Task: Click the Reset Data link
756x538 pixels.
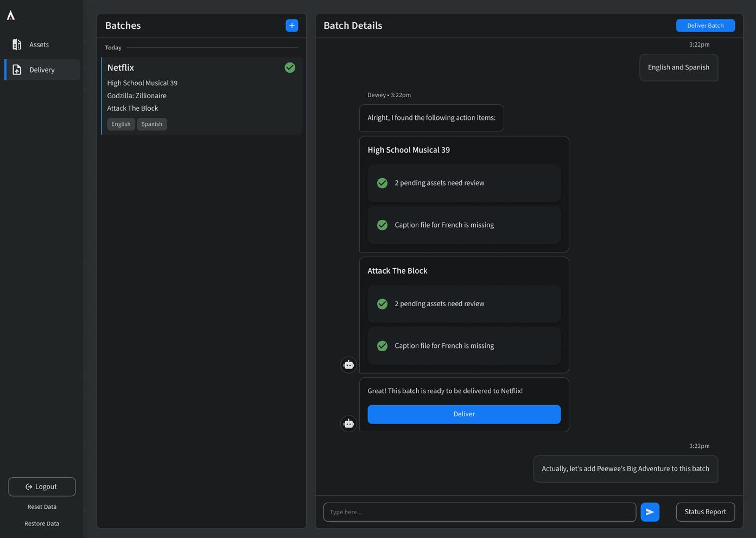Action: tap(42, 507)
